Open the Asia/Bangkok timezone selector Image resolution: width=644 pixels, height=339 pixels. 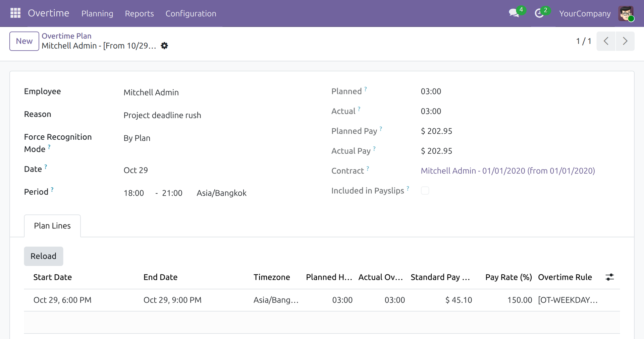coord(221,193)
